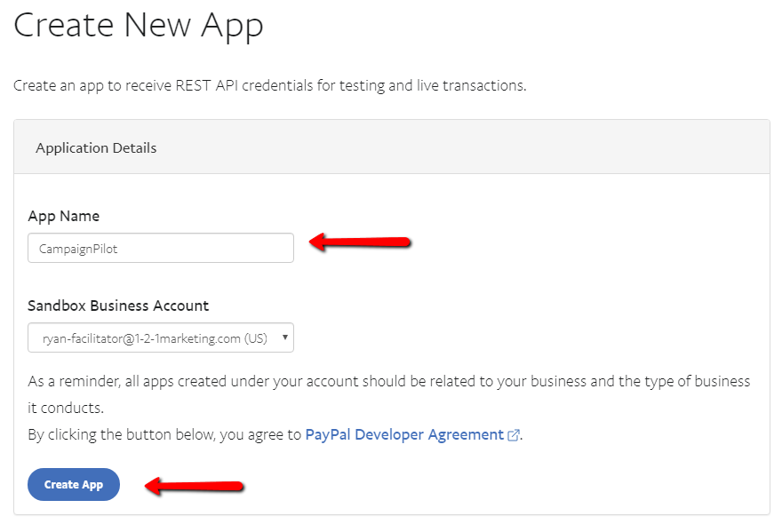Screen dimensions: 782x532
Task: Click the Application Details panel header
Action: tap(392, 147)
